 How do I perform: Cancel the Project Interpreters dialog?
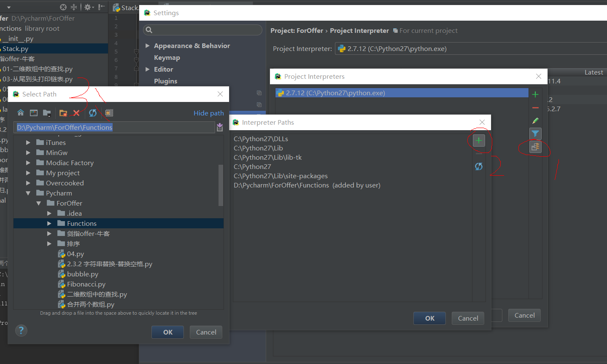pyautogui.click(x=525, y=315)
